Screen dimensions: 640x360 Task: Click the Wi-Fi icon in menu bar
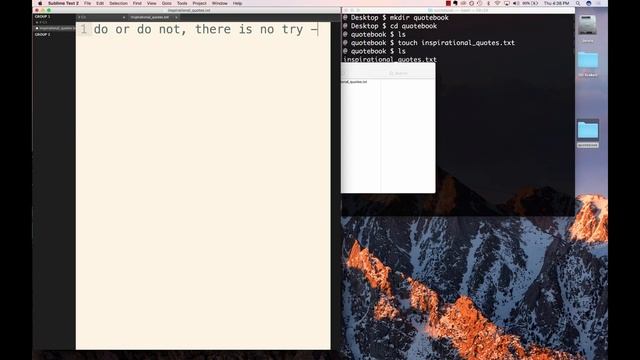(x=497, y=3)
